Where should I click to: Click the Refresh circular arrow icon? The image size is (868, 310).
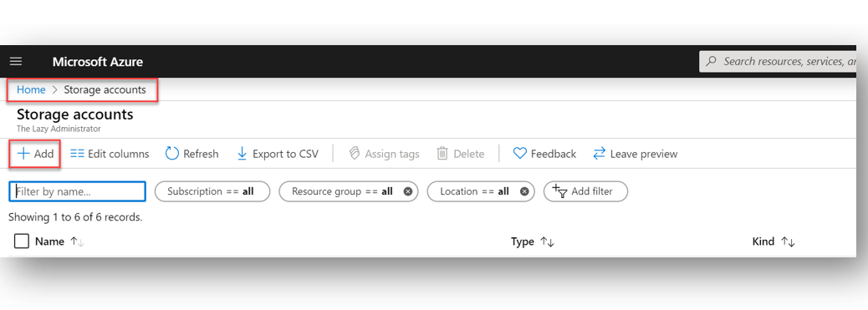click(x=172, y=154)
